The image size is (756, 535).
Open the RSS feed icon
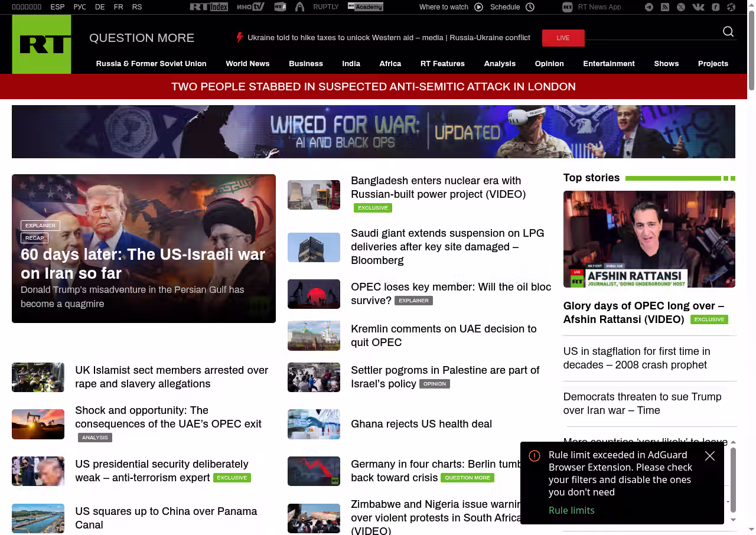(665, 7)
